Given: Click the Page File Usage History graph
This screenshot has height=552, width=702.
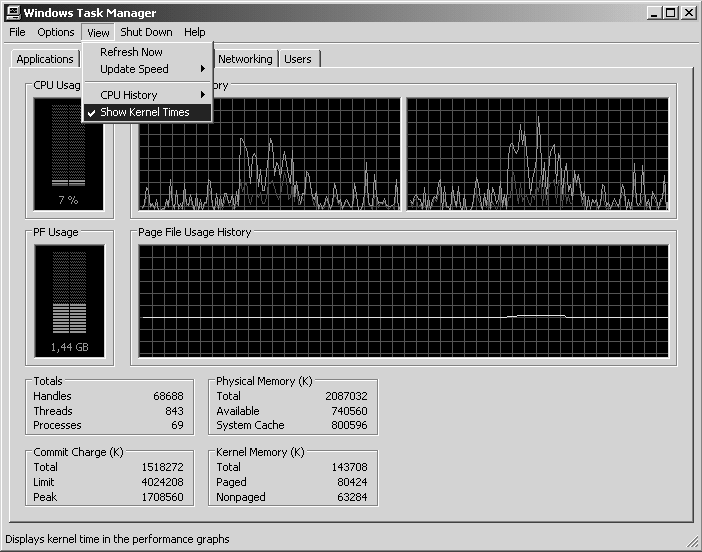Looking at the screenshot, I should tap(403, 301).
